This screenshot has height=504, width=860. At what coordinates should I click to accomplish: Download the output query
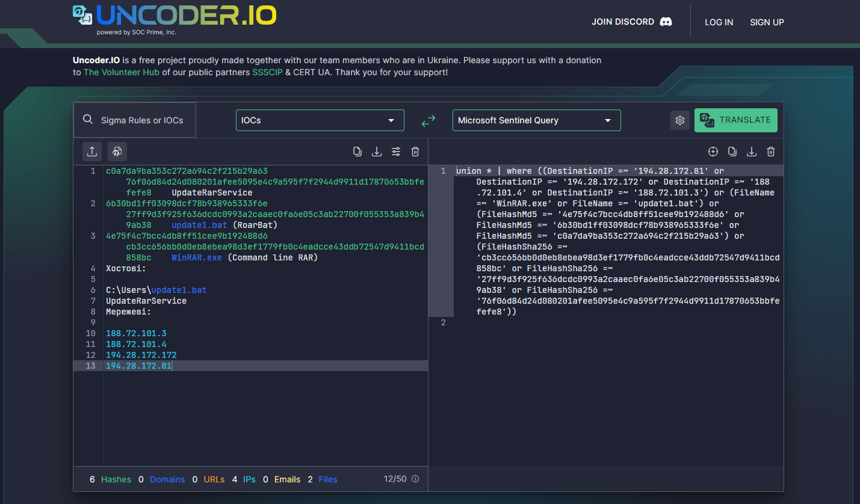coord(752,152)
